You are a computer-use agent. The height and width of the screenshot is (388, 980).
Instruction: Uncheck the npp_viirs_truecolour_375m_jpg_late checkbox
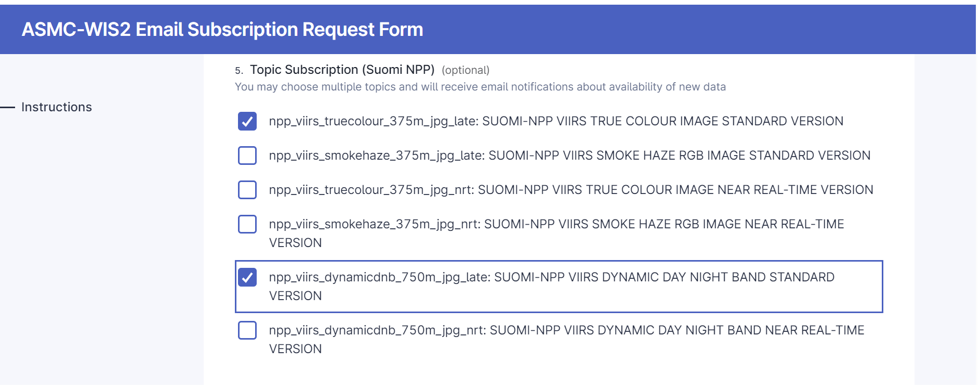tap(247, 121)
